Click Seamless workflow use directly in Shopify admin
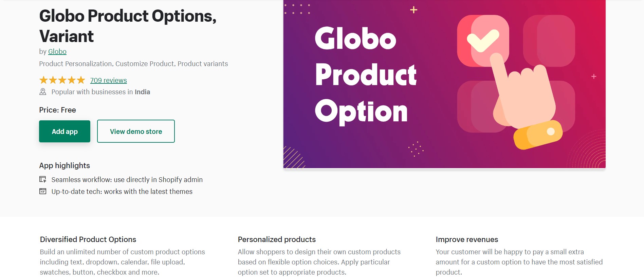This screenshot has width=644, height=279. coord(127,180)
